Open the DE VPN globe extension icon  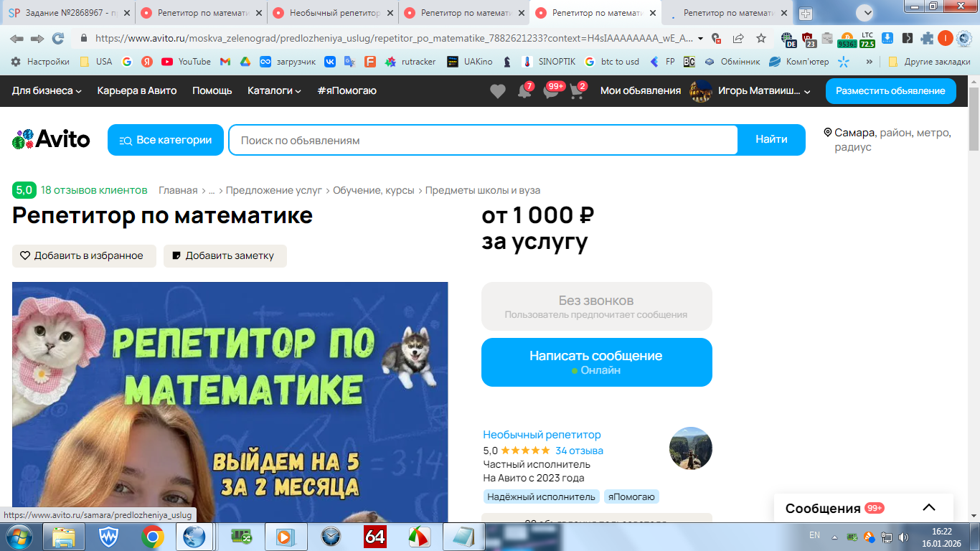[x=788, y=39]
